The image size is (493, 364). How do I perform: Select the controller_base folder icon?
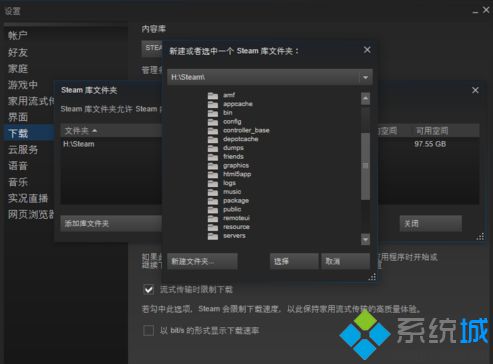(213, 131)
